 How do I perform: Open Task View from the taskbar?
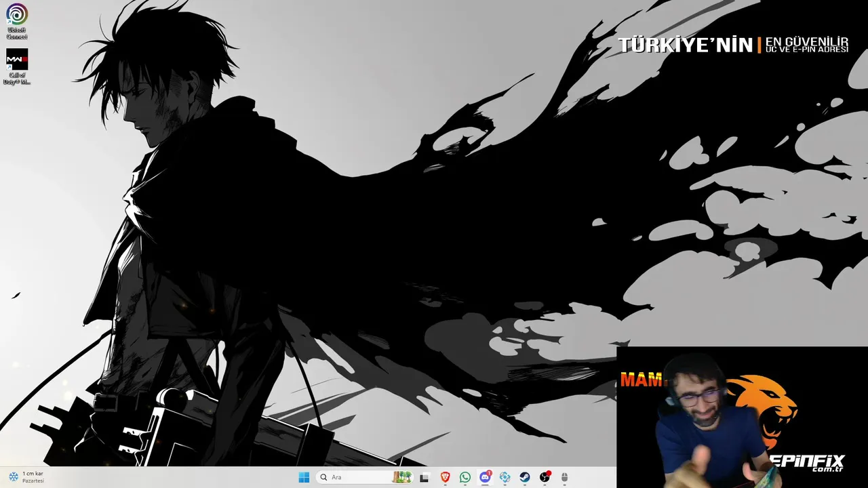(425, 477)
